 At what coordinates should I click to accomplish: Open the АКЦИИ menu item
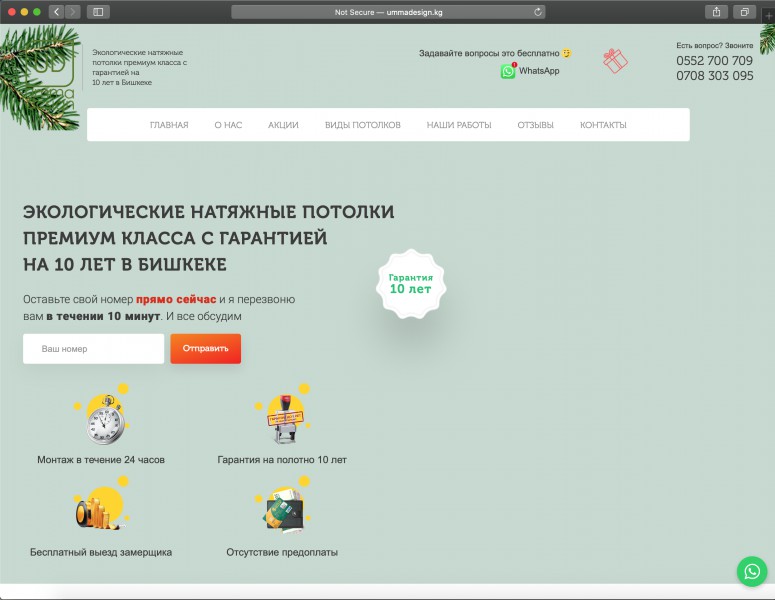[x=283, y=125]
